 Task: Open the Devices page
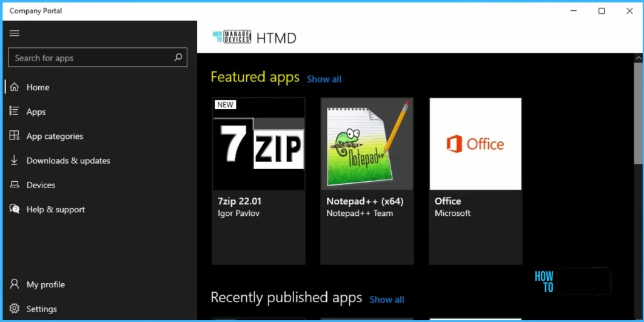click(99, 185)
